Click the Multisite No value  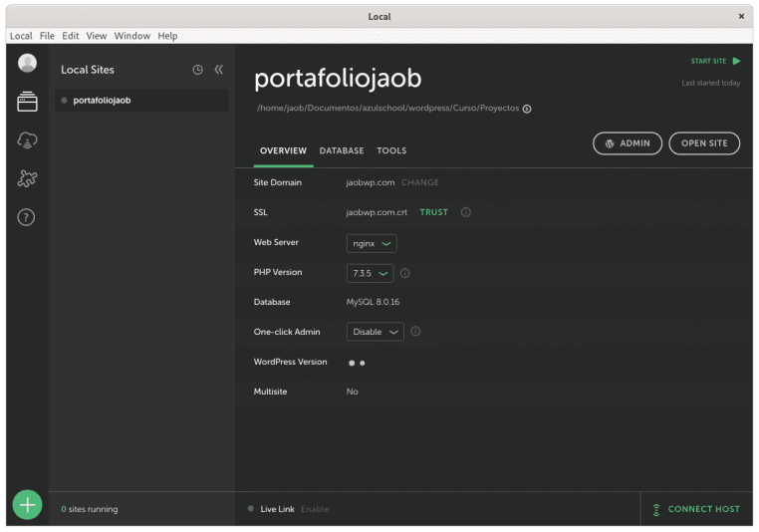(352, 392)
